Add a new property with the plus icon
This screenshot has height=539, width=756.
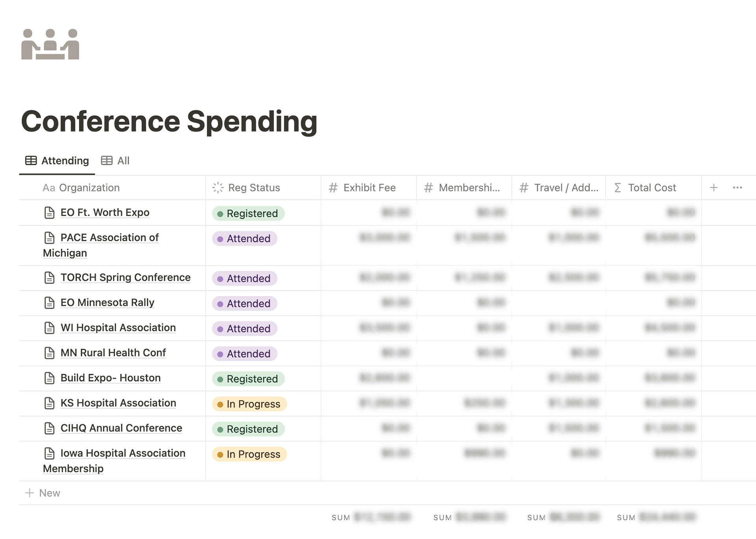[x=713, y=188]
